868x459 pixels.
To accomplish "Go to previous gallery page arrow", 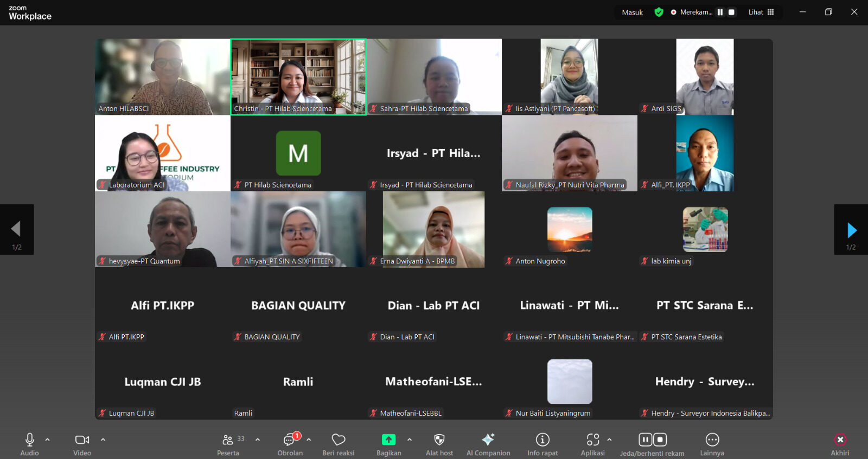I will click(x=17, y=230).
